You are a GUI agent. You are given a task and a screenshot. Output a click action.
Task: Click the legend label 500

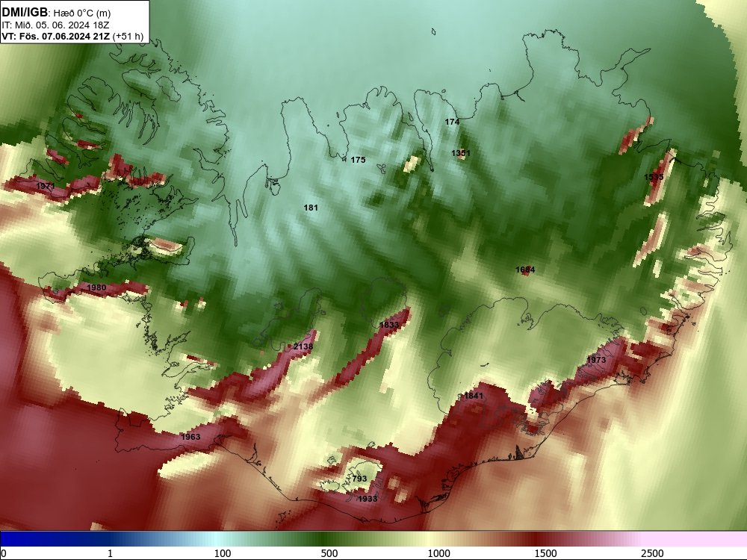click(x=329, y=553)
